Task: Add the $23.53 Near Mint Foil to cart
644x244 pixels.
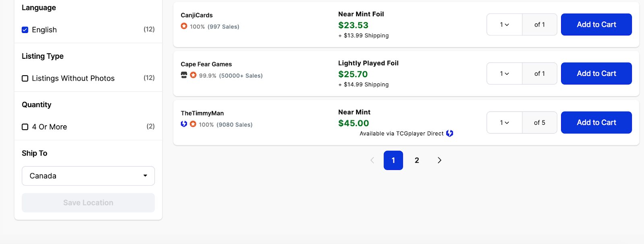Action: 596,25
